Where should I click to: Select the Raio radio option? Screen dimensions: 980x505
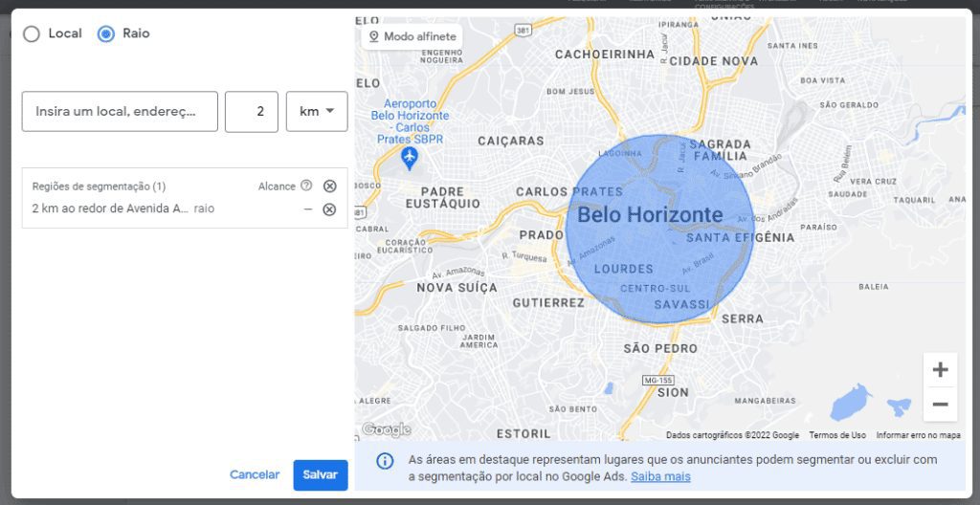point(106,33)
